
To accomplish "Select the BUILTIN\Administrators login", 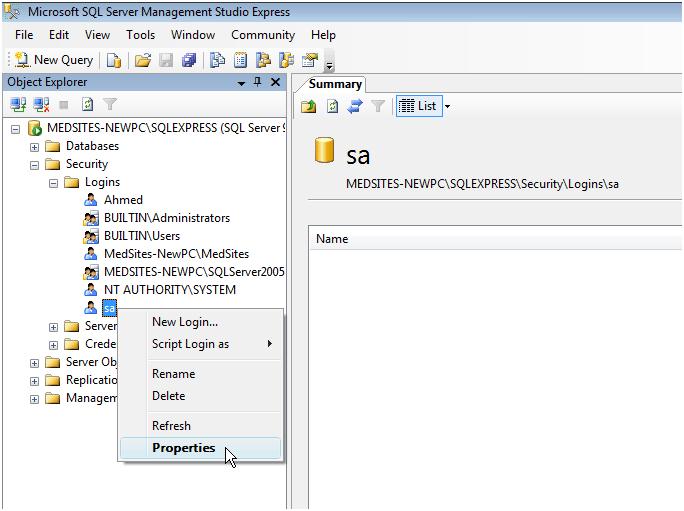I will tap(167, 218).
